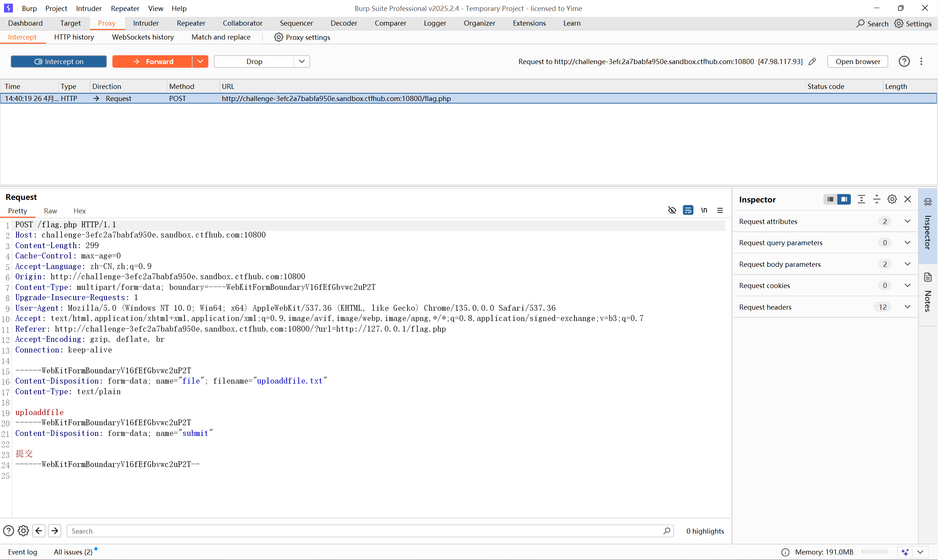This screenshot has height=560, width=938.
Task: Forward the intercepted request
Action: [x=152, y=61]
